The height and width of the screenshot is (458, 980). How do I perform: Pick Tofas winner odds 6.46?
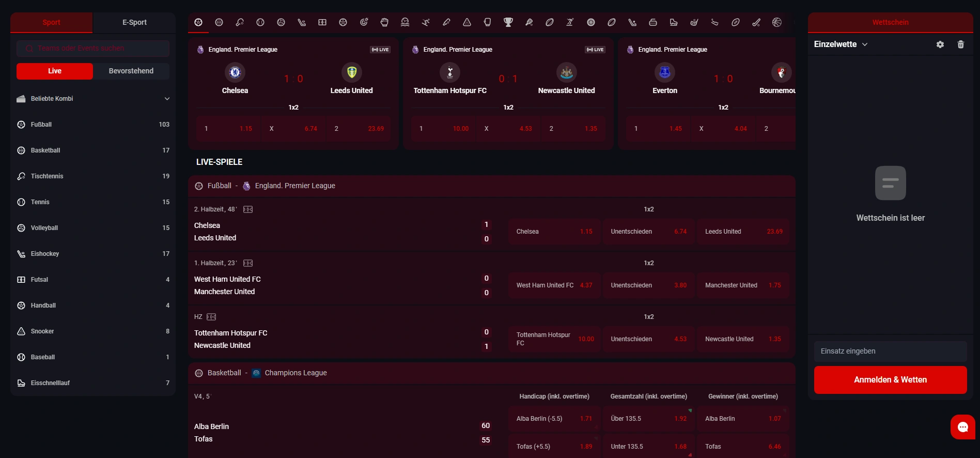(x=743, y=447)
